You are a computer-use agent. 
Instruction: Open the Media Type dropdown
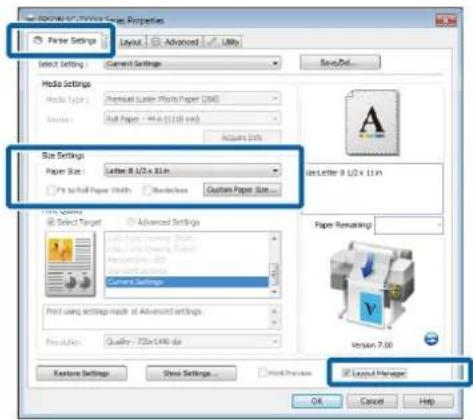[x=192, y=99]
